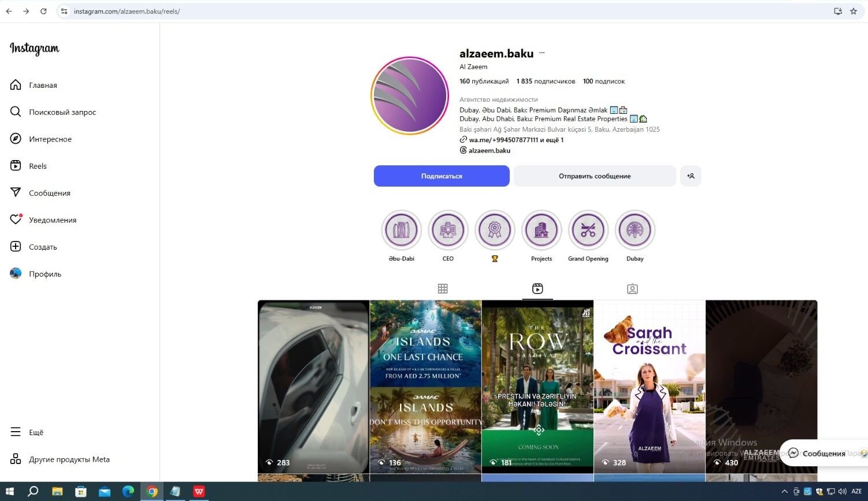The height and width of the screenshot is (501, 868).
Task: Switch to the tagged photos tab
Action: pos(632,289)
